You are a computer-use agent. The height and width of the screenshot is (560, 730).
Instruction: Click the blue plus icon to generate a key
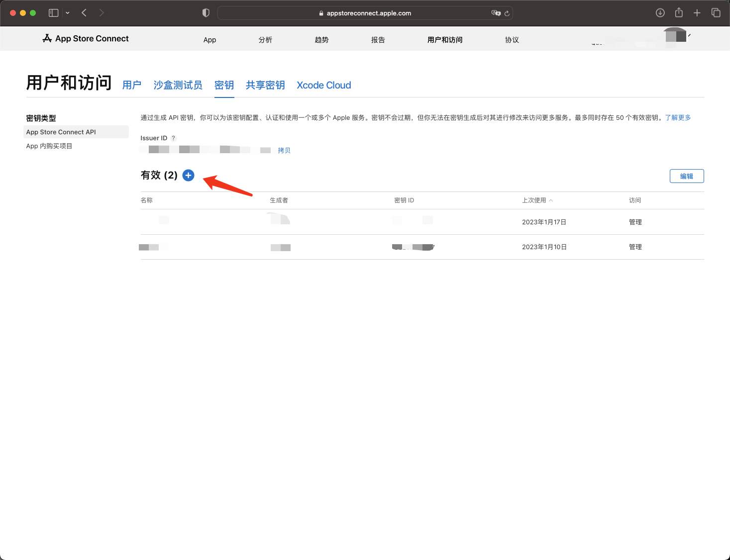pyautogui.click(x=188, y=175)
